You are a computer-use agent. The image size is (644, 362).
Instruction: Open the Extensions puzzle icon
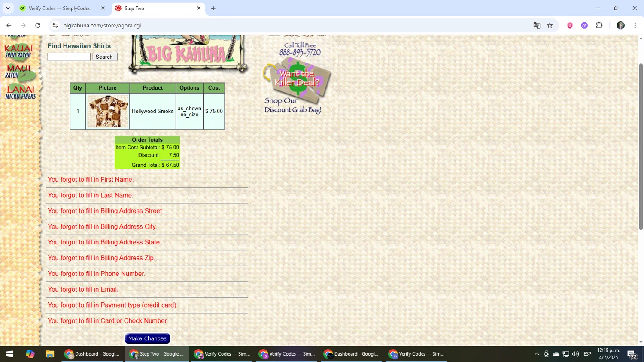pyautogui.click(x=599, y=25)
